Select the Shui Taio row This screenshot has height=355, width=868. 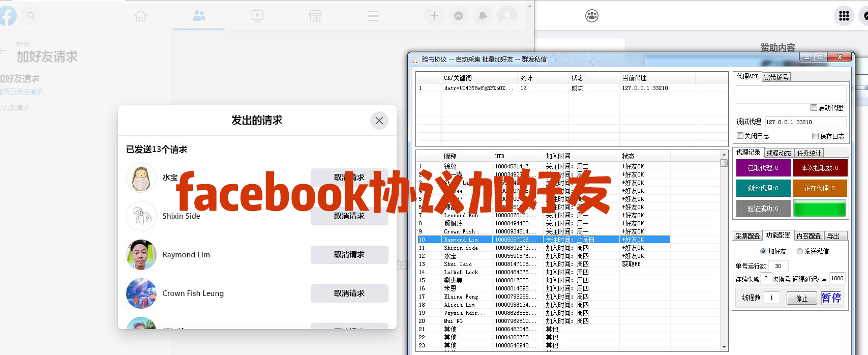[543, 264]
